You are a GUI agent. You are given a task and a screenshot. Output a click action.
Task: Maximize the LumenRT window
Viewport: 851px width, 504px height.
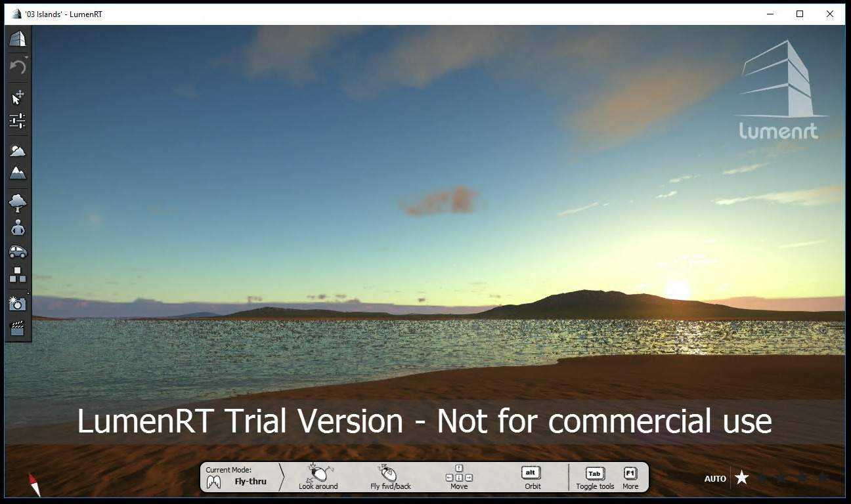[x=800, y=14]
